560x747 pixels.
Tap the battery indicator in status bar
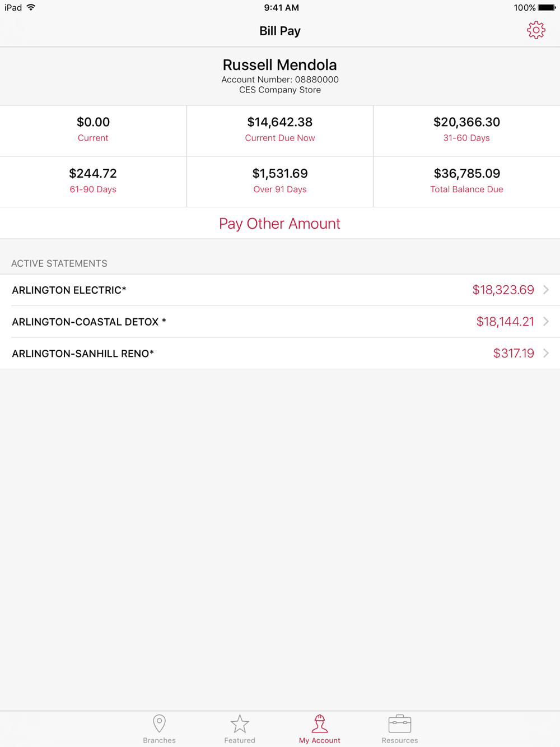pos(546,8)
